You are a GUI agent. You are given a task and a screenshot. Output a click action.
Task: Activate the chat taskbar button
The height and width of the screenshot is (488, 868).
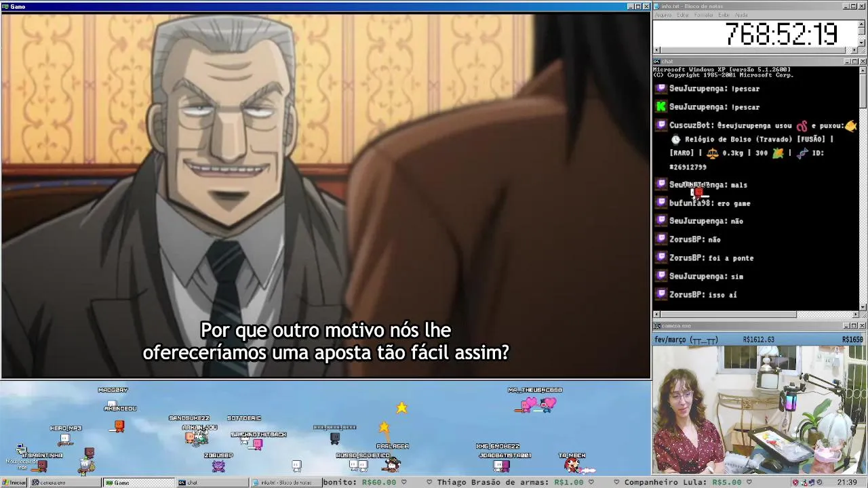[212, 483]
